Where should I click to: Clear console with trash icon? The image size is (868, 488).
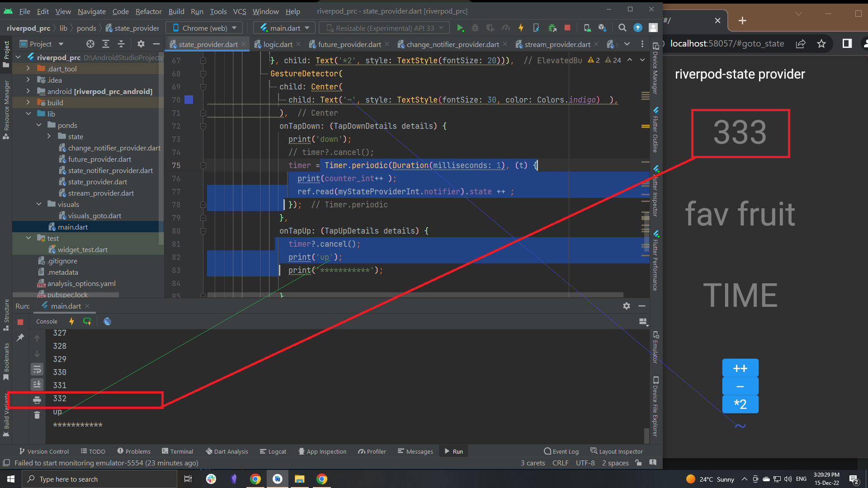[37, 415]
